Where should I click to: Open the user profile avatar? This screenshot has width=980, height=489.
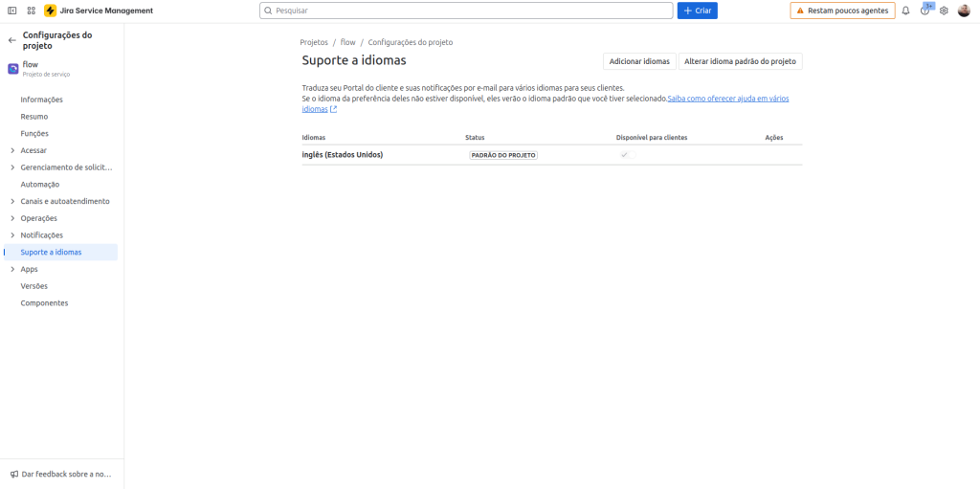tap(964, 11)
